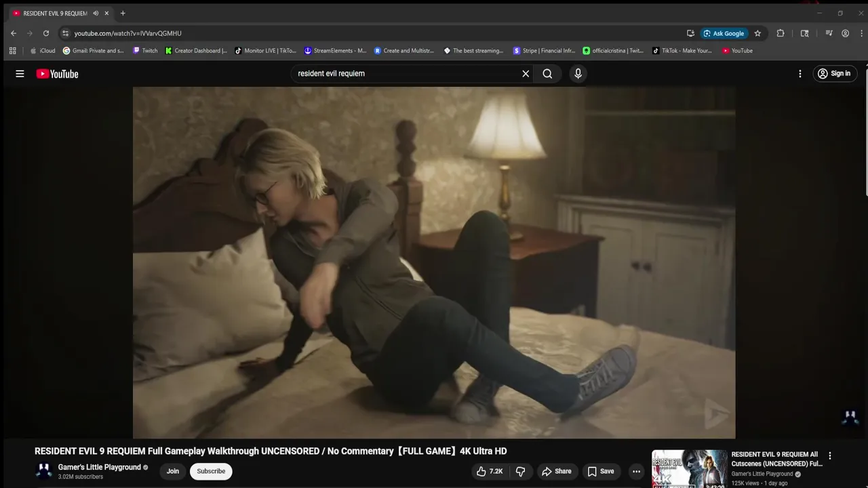Open the officialcristina Twitch bookmark
This screenshot has width=868, height=488.
614,51
